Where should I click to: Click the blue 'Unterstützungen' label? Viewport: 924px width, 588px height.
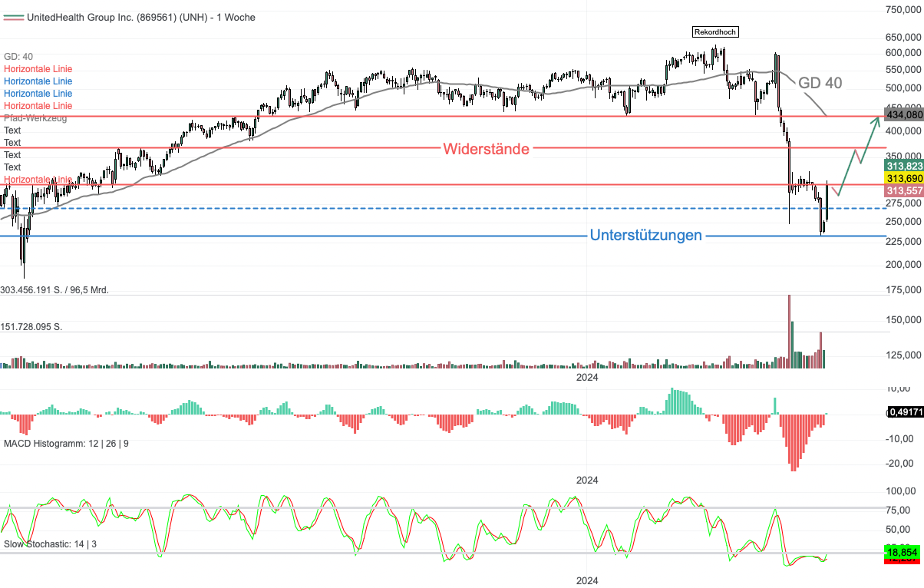(646, 235)
